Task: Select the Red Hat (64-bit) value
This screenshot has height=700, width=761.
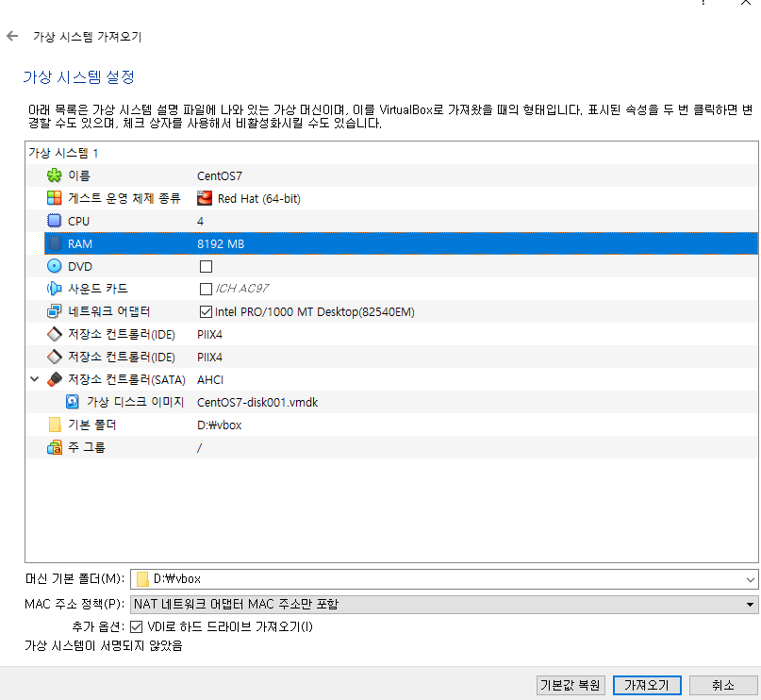Action: tap(258, 198)
